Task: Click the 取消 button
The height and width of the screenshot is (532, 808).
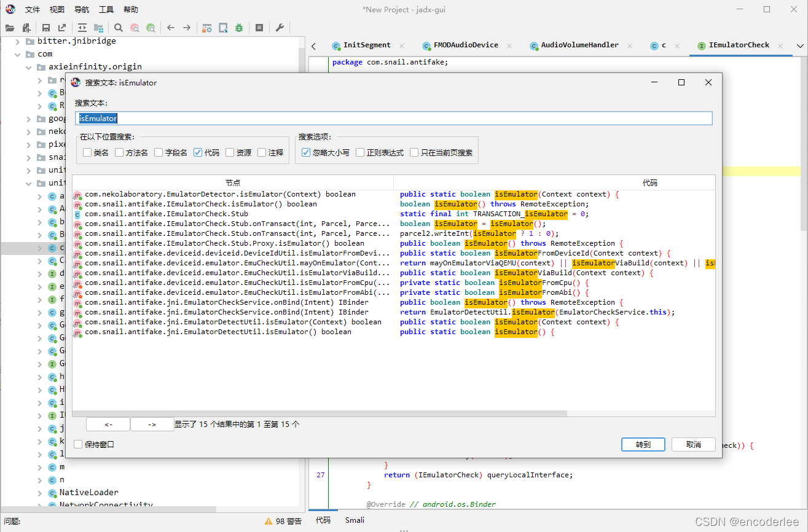Action: [x=694, y=444]
